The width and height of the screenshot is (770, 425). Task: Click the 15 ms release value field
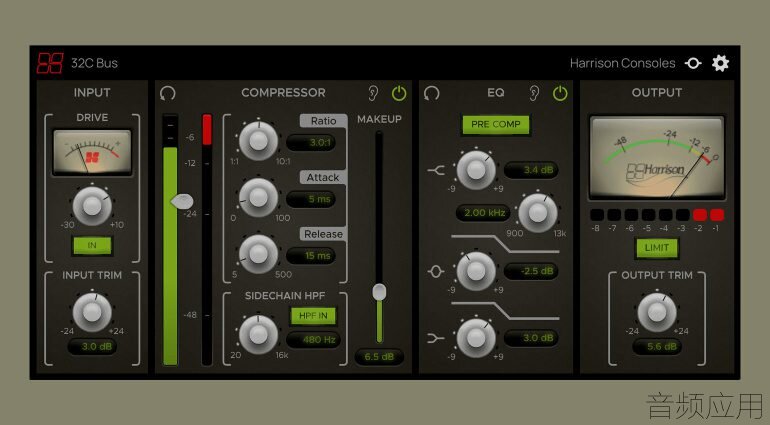click(x=310, y=256)
